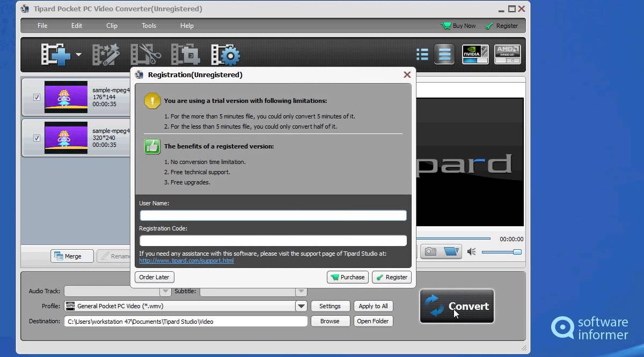Image resolution: width=644 pixels, height=357 pixels.
Task: Open the File menu
Action: click(x=42, y=26)
